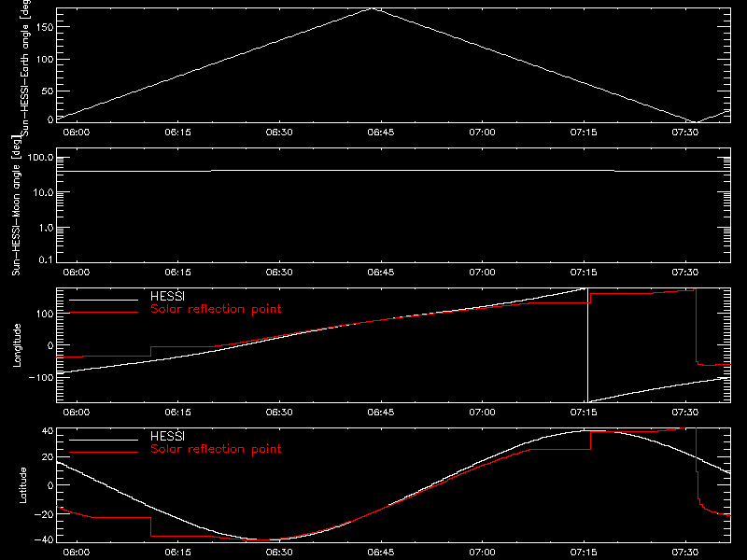This screenshot has height=560, width=747.
Task: Click 06:30 time label under Latitude plot
Action: point(279,553)
